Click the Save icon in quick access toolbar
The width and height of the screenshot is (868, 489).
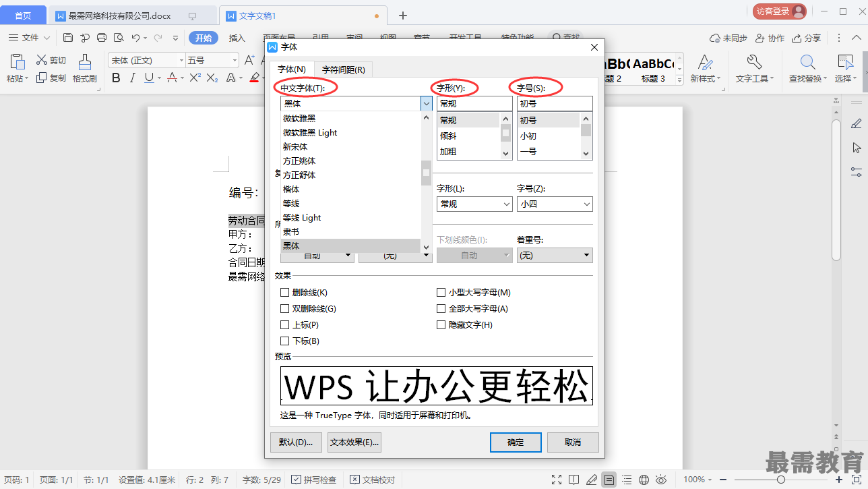[x=68, y=38]
